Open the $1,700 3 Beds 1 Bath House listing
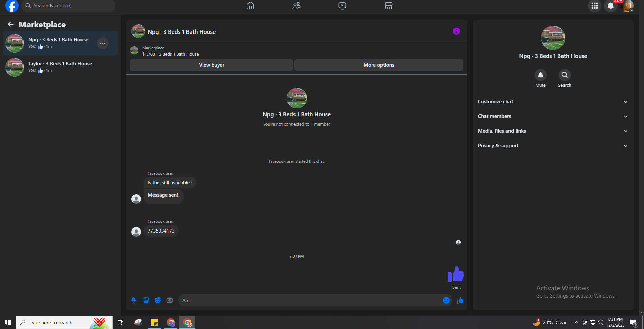The width and height of the screenshot is (644, 329). point(170,54)
